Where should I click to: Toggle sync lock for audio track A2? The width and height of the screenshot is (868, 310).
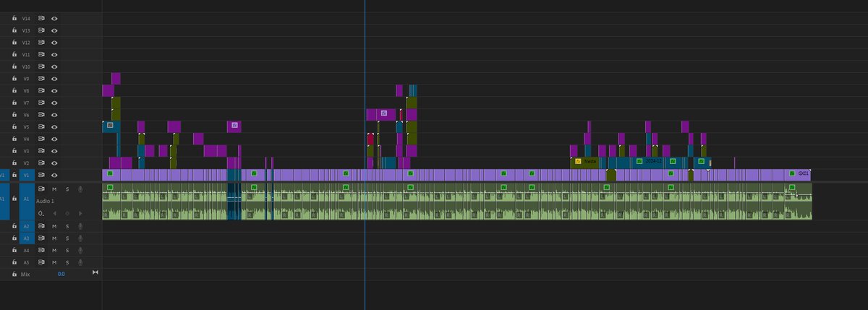(41, 226)
